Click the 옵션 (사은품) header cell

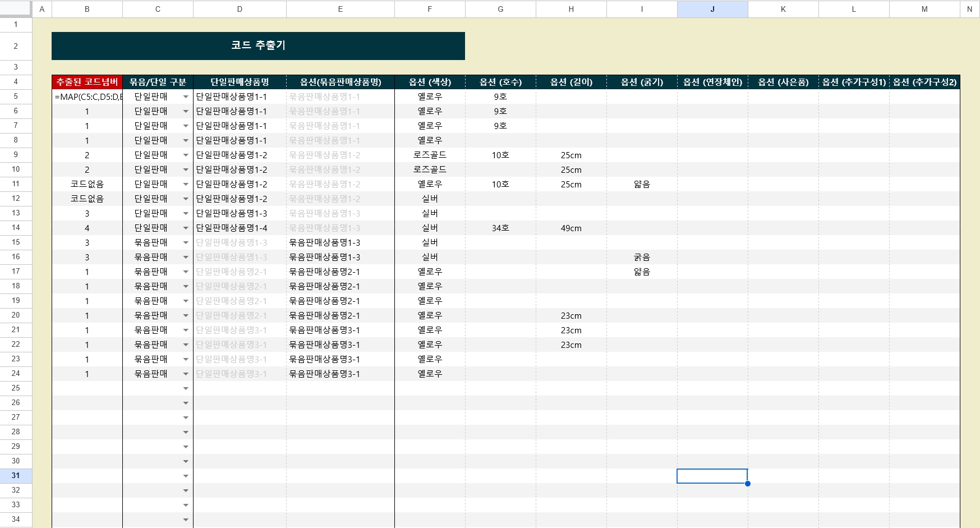pyautogui.click(x=783, y=82)
